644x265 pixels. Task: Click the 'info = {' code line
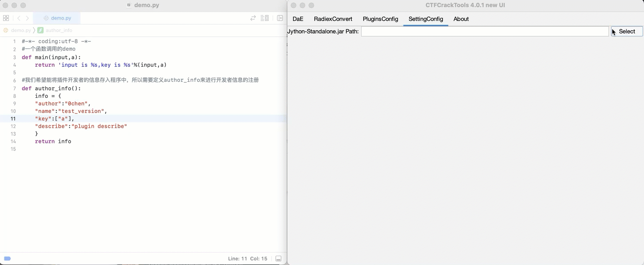point(48,96)
